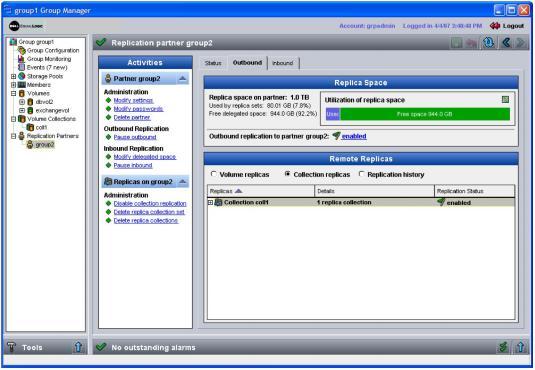The width and height of the screenshot is (535, 370).
Task: Open the Modify settings link
Action: [133, 100]
